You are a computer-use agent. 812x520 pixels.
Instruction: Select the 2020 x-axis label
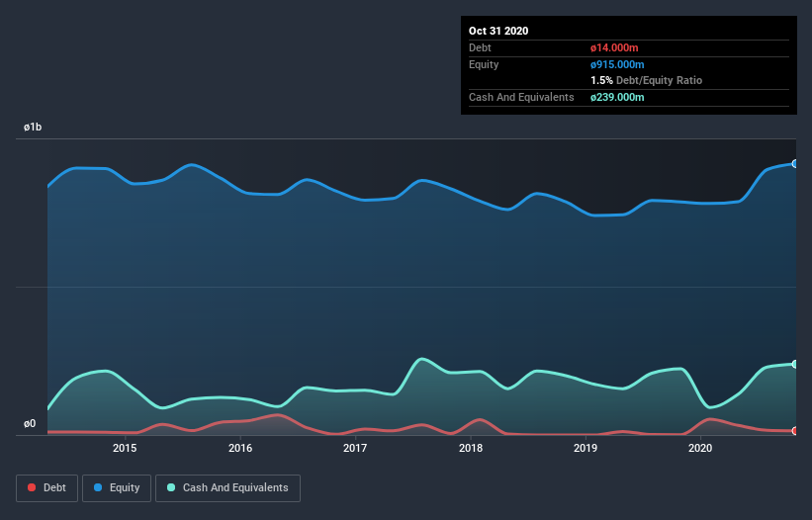(700, 448)
